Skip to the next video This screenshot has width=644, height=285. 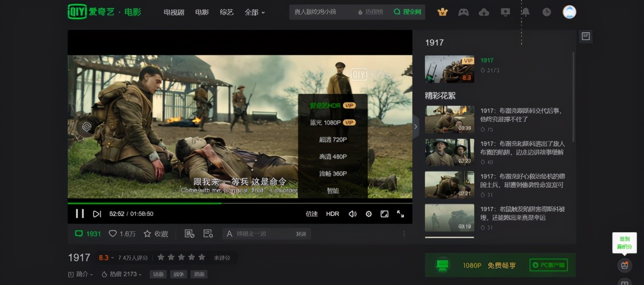[97, 214]
